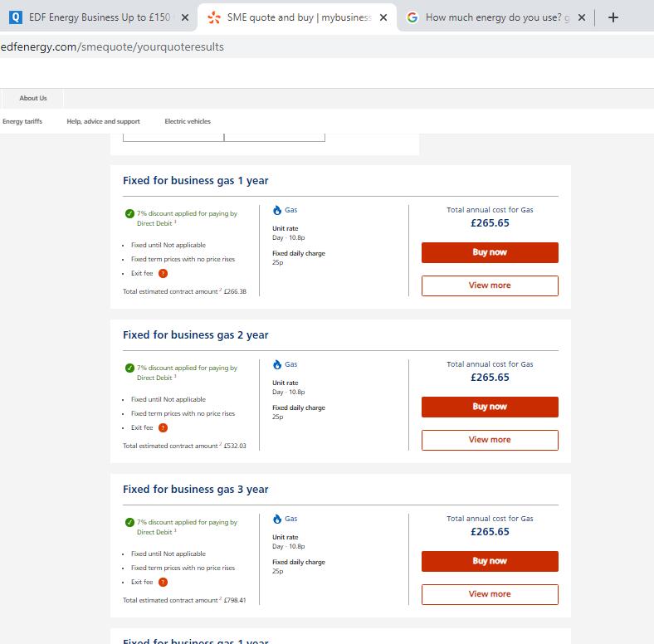Open Help, advice and support menu
The height and width of the screenshot is (644, 654).
[x=103, y=121]
